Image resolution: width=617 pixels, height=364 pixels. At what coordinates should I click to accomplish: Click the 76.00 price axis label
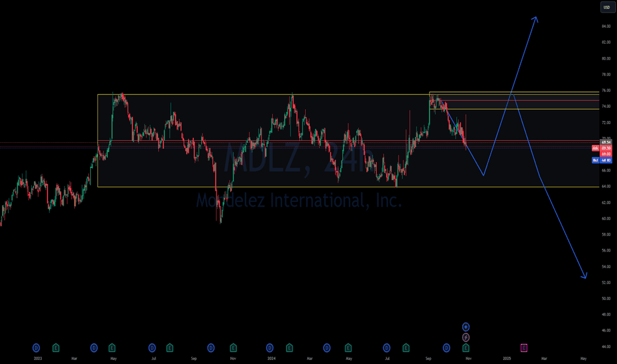pos(606,90)
